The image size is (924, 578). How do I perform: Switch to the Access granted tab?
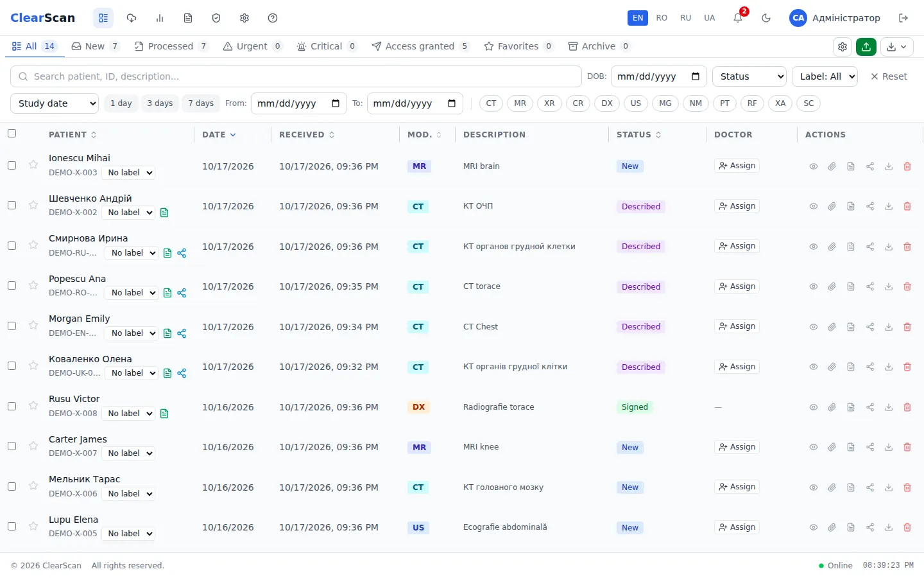pos(420,46)
